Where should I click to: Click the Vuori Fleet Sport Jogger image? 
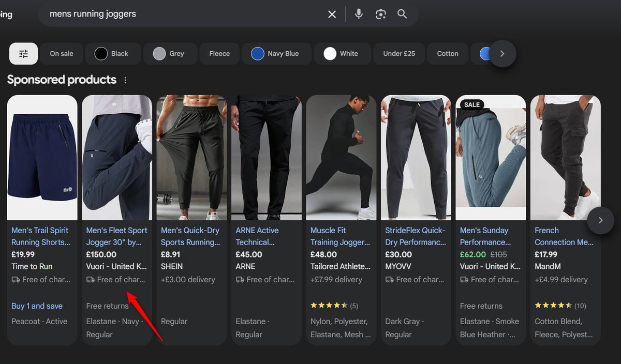(117, 158)
